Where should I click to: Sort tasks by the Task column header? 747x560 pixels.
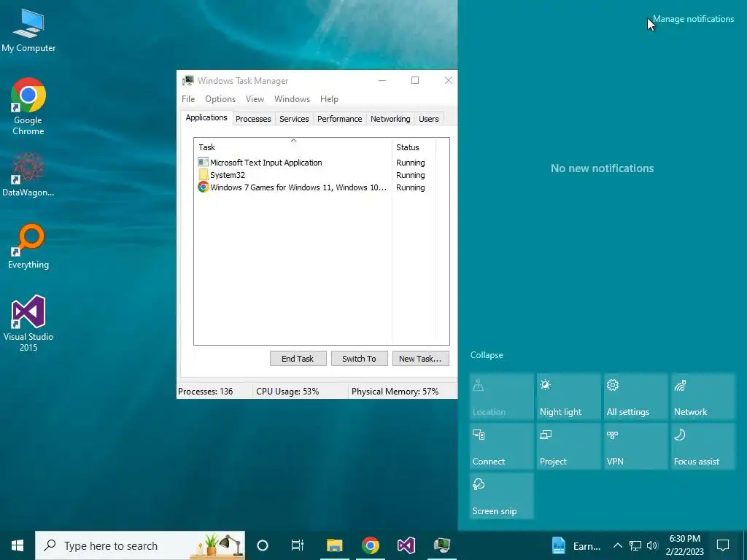[293, 147]
